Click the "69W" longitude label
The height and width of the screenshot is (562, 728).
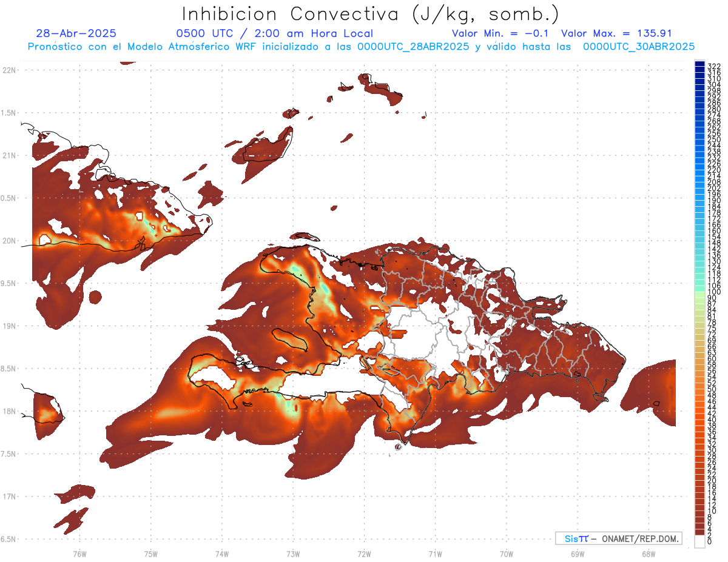click(x=577, y=554)
